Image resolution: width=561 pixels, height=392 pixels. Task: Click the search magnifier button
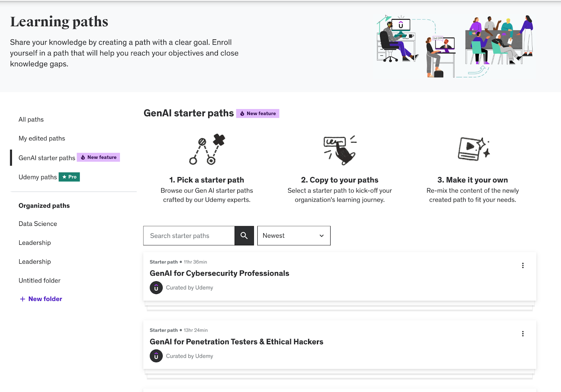(244, 236)
